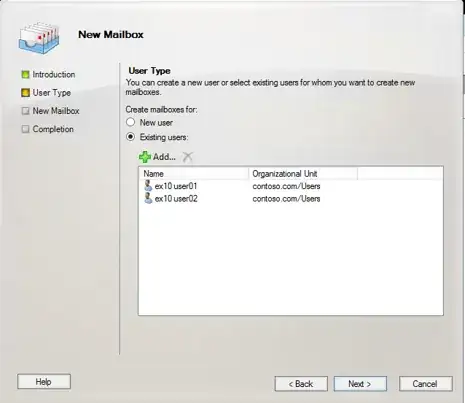The height and width of the screenshot is (403, 465).
Task: Open the Introduction step in sidebar
Action: (54, 74)
